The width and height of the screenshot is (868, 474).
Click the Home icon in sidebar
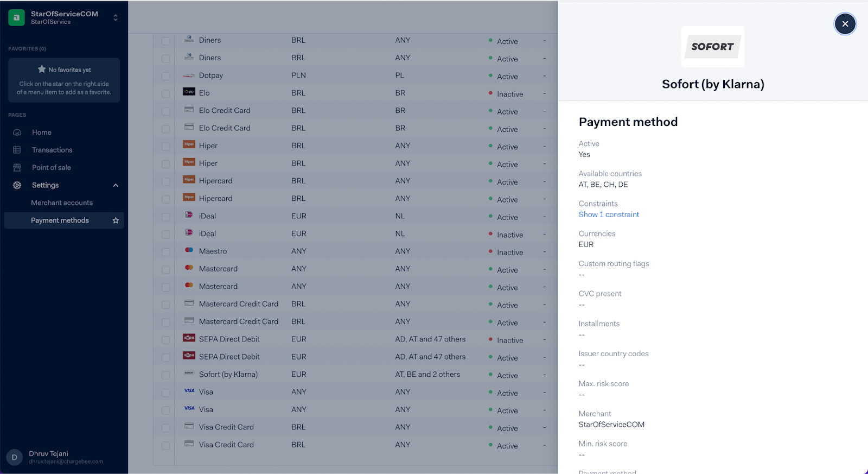point(17,132)
